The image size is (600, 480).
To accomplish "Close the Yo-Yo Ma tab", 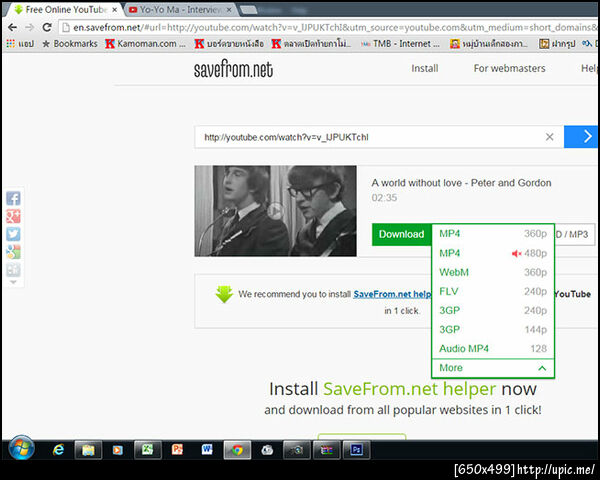I will [x=229, y=10].
